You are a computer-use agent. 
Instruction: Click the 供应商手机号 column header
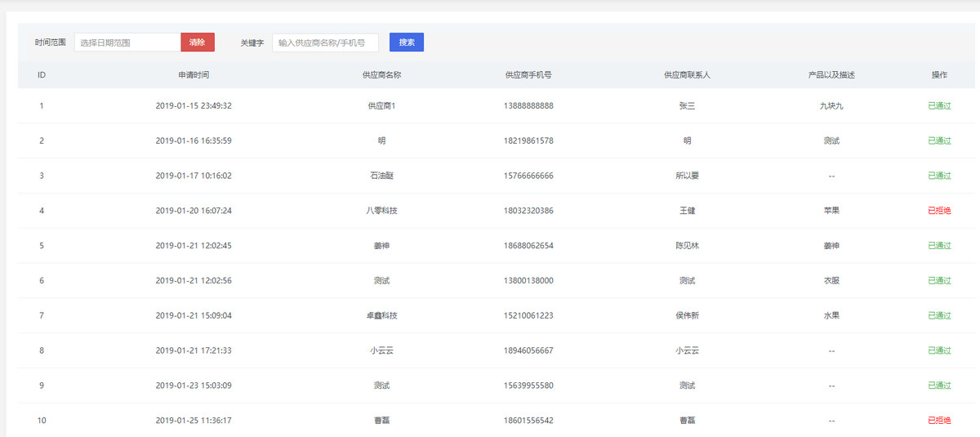click(528, 75)
